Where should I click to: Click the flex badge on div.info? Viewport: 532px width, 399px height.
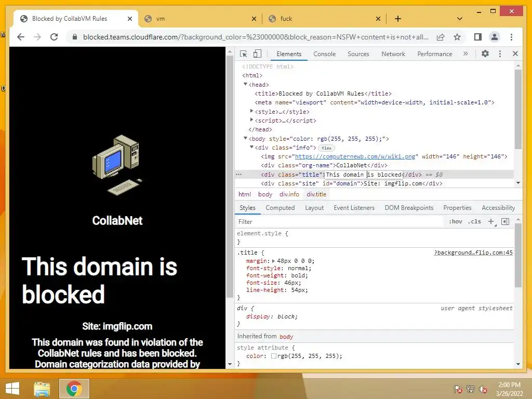click(x=326, y=148)
